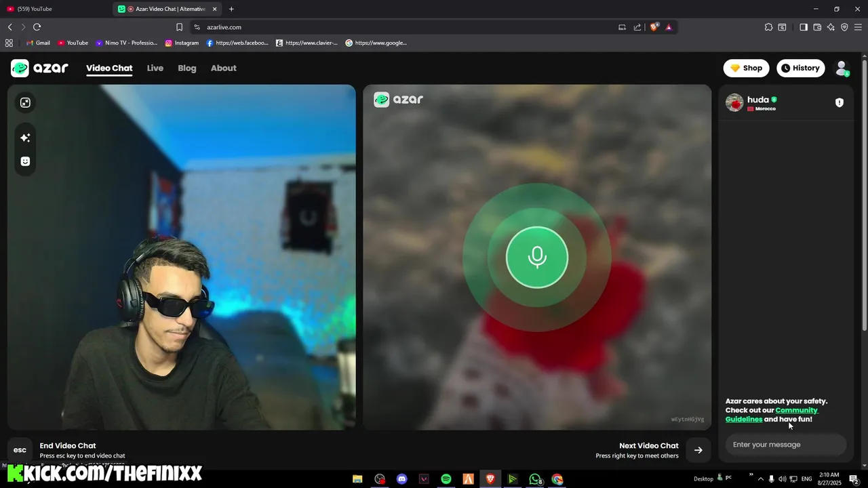This screenshot has height=488, width=868.
Task: Click the share page icon in address bar
Action: 637,27
